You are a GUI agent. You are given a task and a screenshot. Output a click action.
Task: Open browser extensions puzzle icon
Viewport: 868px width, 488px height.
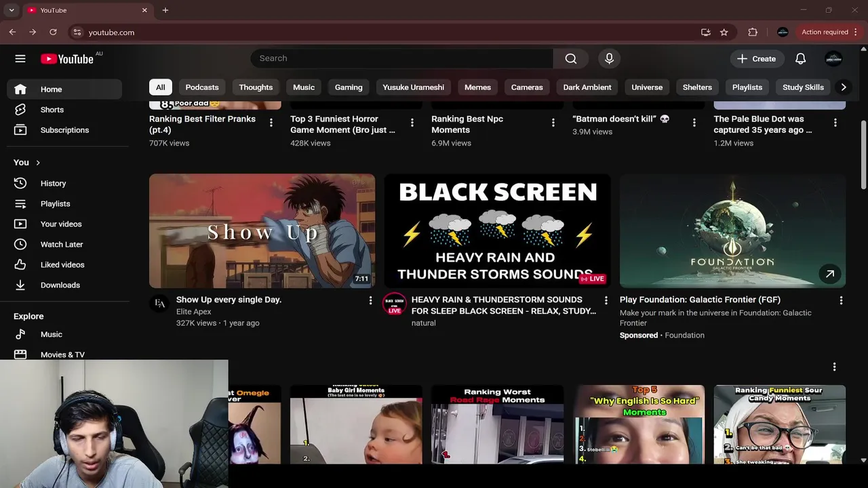[x=753, y=32]
